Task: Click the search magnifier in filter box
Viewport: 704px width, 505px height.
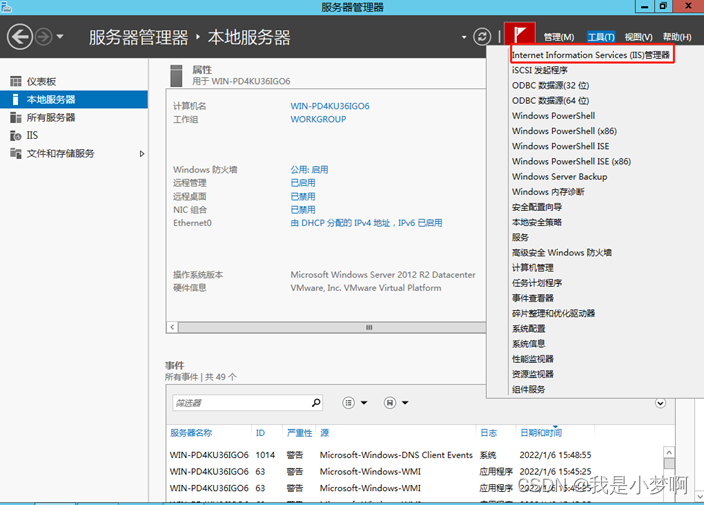Action: [316, 403]
